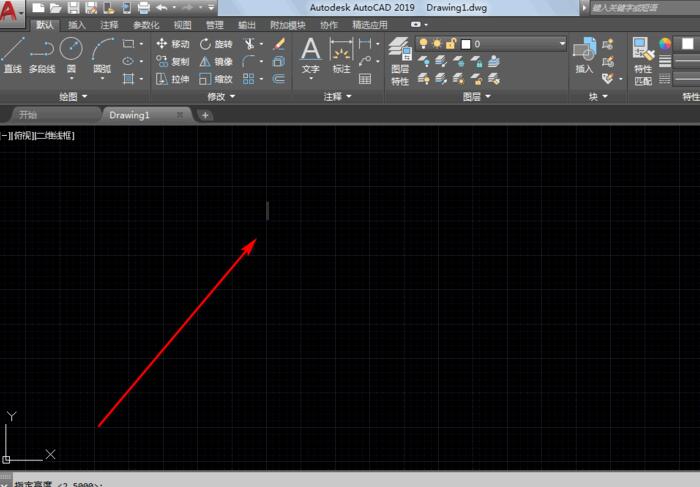Click the Rectangle draw icon
This screenshot has width=700, height=487.
[x=129, y=43]
